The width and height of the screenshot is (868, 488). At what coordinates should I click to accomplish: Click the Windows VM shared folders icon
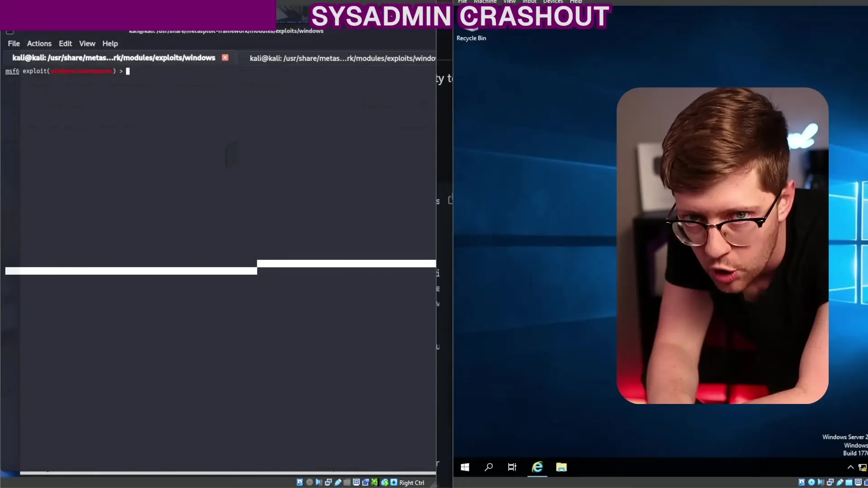click(849, 482)
